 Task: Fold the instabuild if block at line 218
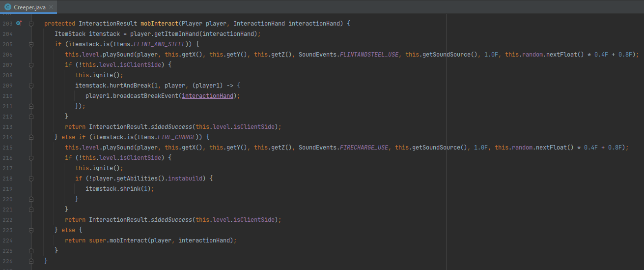[31, 178]
